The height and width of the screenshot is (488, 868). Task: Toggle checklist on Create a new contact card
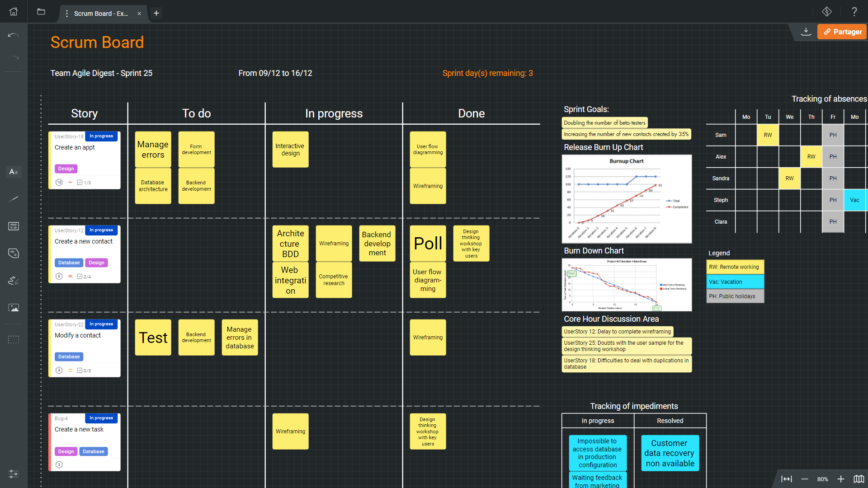point(80,277)
